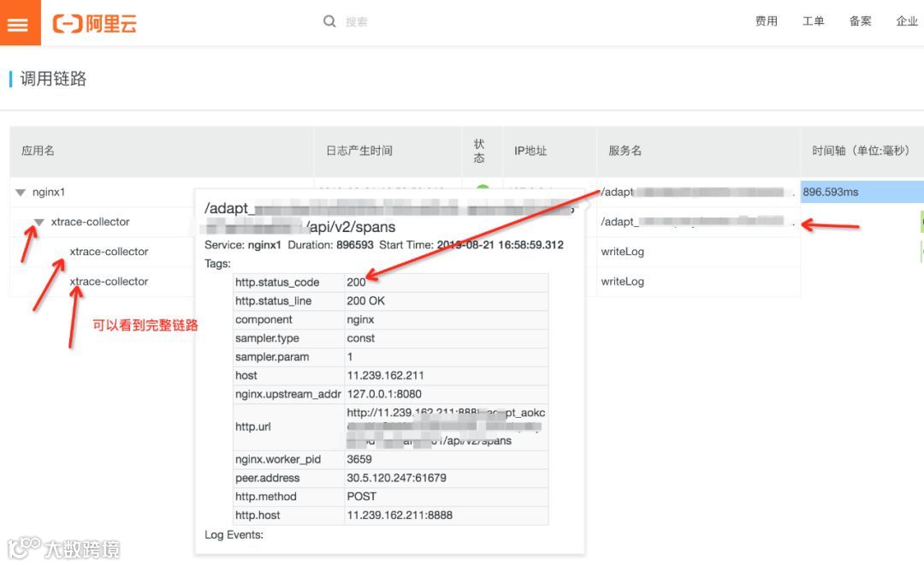Screen dimensions: 924x566
Task: Focus the 搜索 search field
Action: click(x=357, y=21)
